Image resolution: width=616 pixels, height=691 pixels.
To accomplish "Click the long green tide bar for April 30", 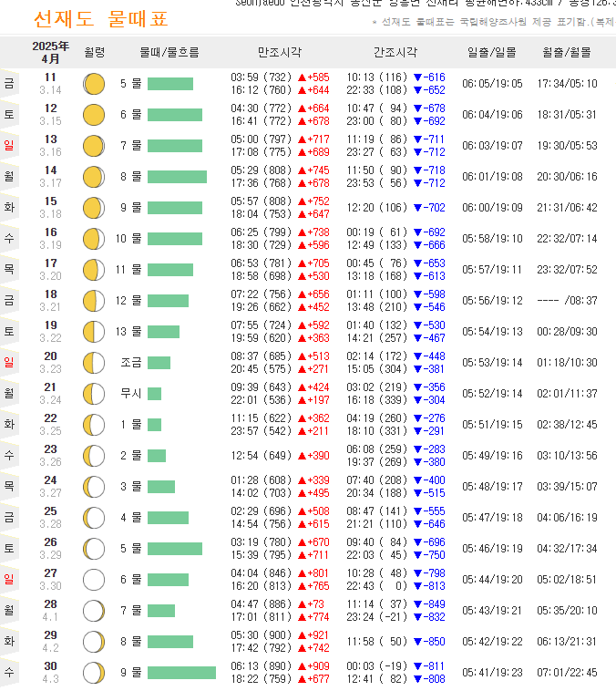I will pyautogui.click(x=181, y=673).
